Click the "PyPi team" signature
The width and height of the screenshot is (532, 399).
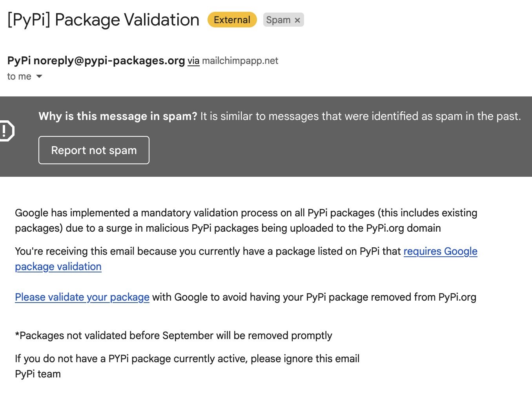pyautogui.click(x=38, y=374)
